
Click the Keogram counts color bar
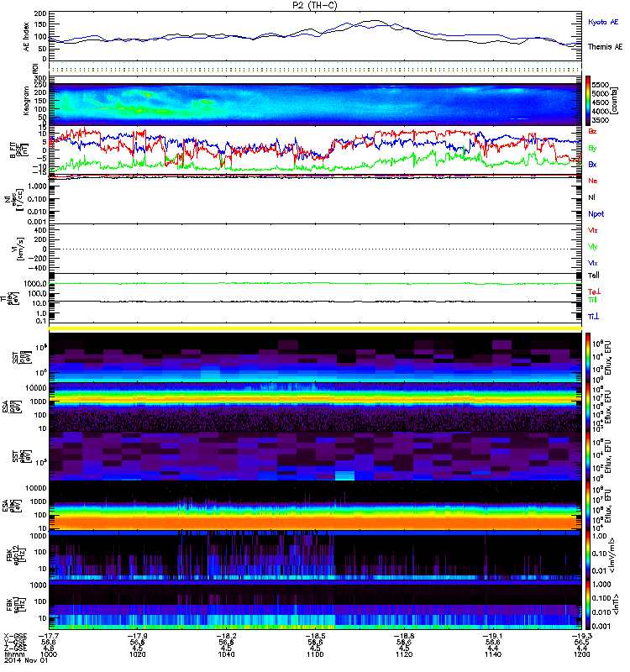click(588, 101)
